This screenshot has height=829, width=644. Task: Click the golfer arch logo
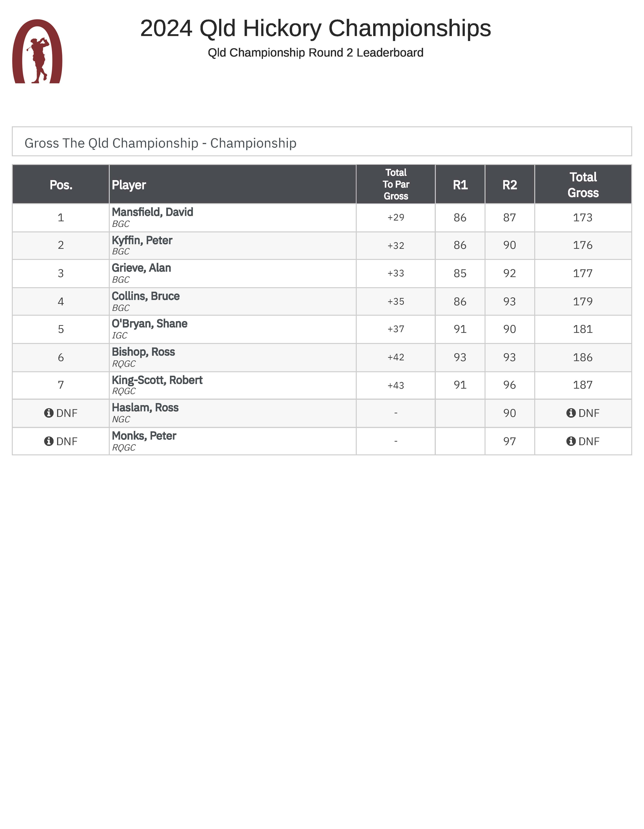coord(37,52)
